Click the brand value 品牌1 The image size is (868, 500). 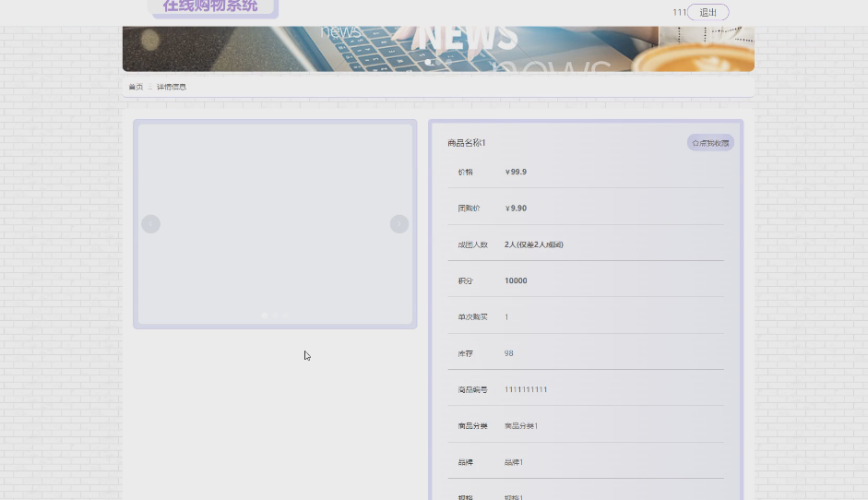pos(514,462)
